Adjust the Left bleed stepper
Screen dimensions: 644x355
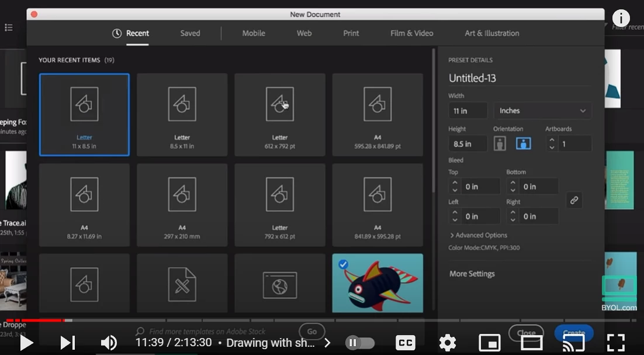[x=455, y=216]
